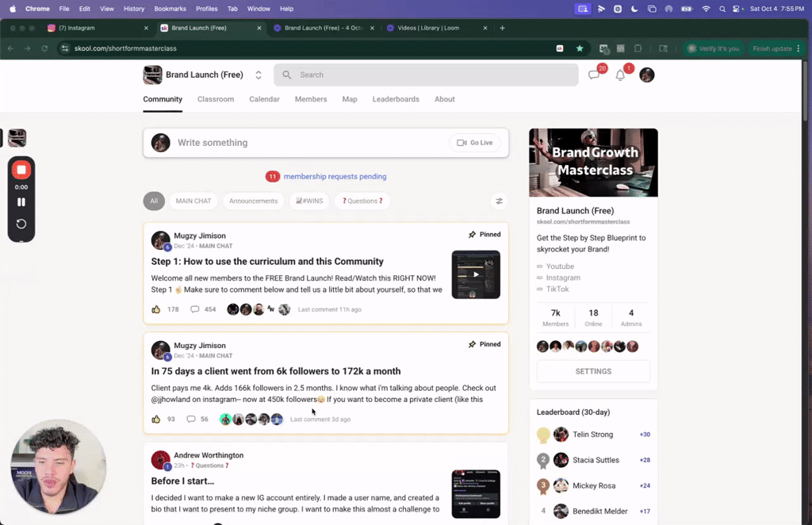812x525 pixels.
Task: Open the Bookmarks menu
Action: tap(170, 9)
